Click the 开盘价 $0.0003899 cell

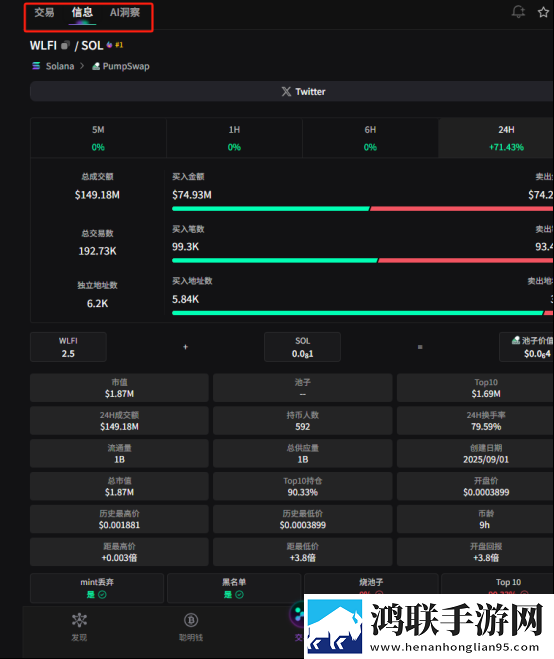click(x=475, y=486)
